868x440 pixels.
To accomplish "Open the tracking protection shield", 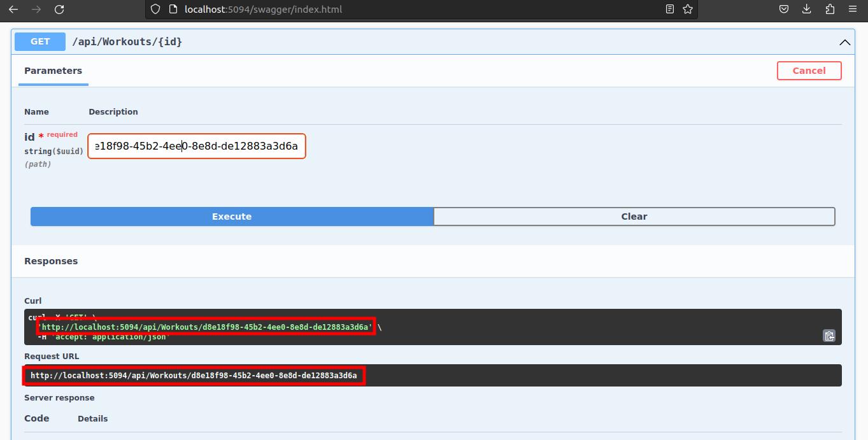I will point(155,10).
